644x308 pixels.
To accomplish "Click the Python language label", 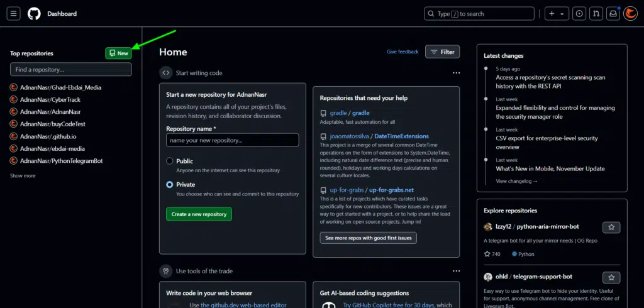I will [523, 254].
